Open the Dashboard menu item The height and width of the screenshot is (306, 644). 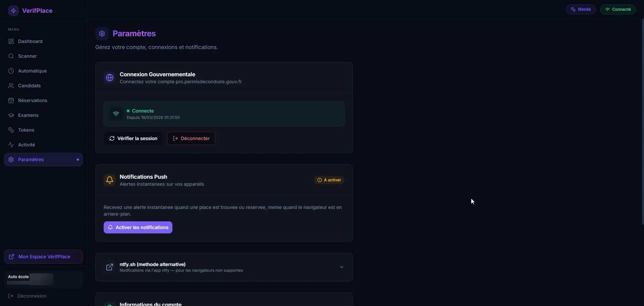pos(30,41)
